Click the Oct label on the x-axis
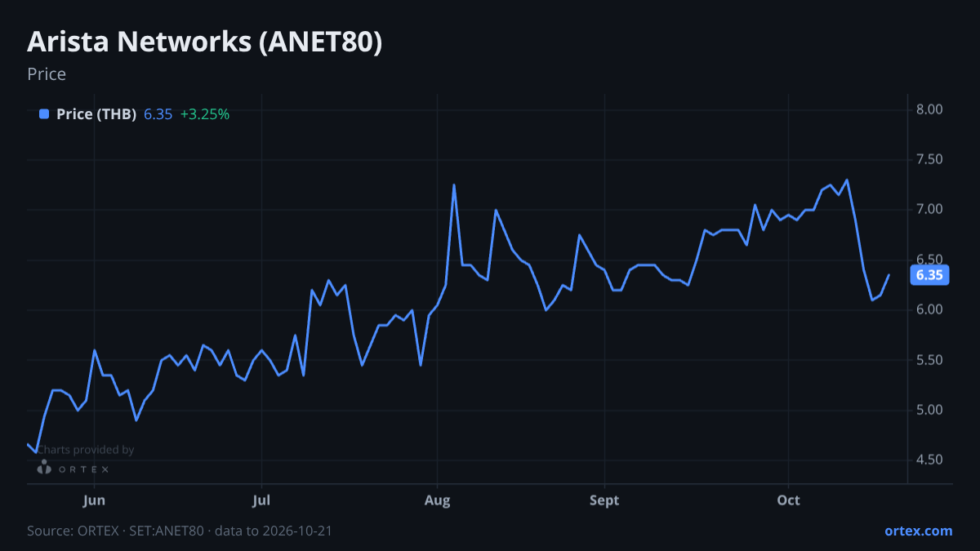Viewport: 980px width, 551px height. [x=788, y=500]
